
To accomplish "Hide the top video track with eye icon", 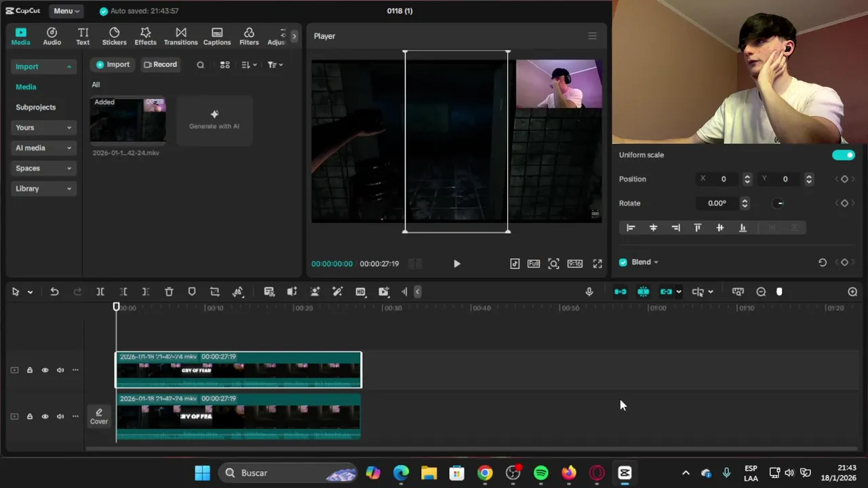I will 45,370.
